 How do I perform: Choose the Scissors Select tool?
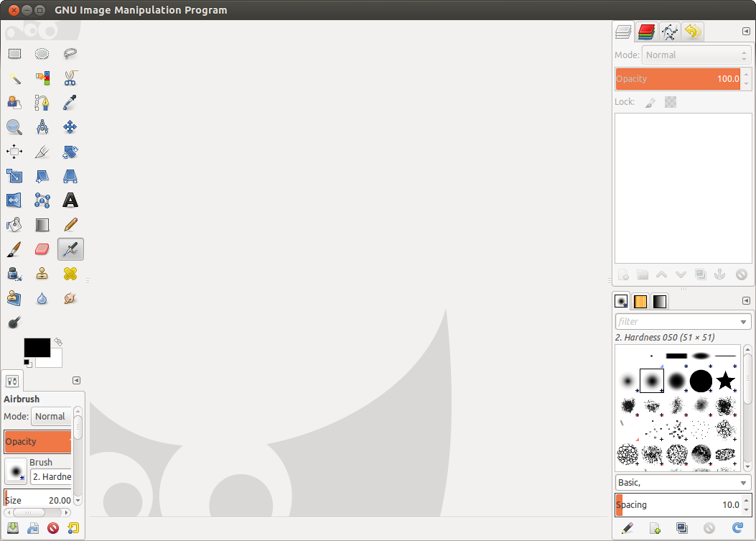click(x=70, y=78)
